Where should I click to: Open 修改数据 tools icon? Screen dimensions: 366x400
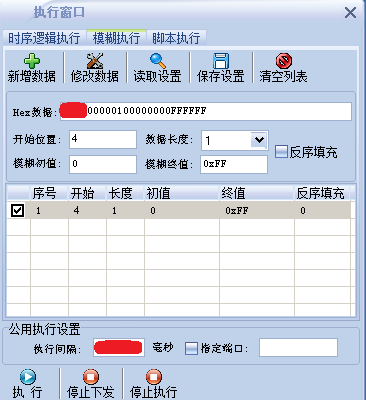[95, 61]
